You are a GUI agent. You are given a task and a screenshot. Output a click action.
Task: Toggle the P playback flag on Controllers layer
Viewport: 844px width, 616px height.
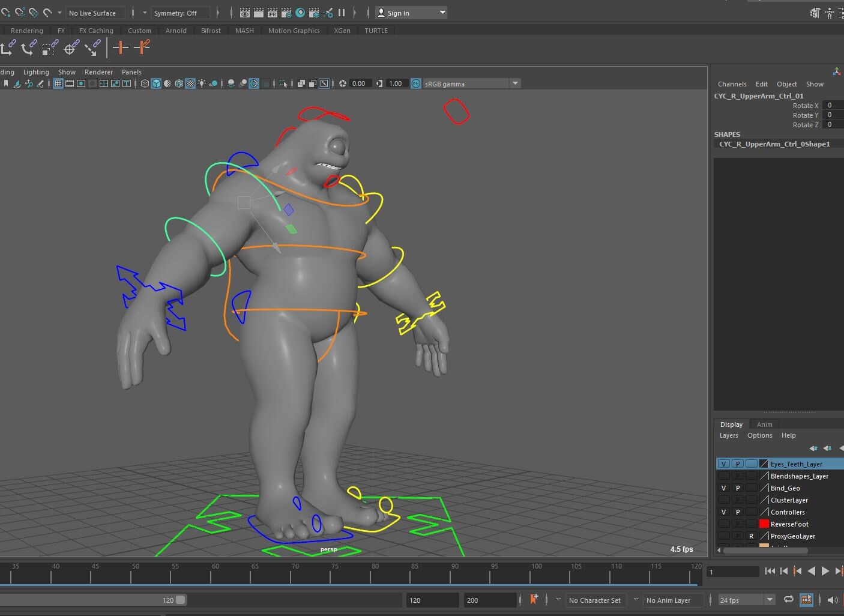tap(737, 512)
